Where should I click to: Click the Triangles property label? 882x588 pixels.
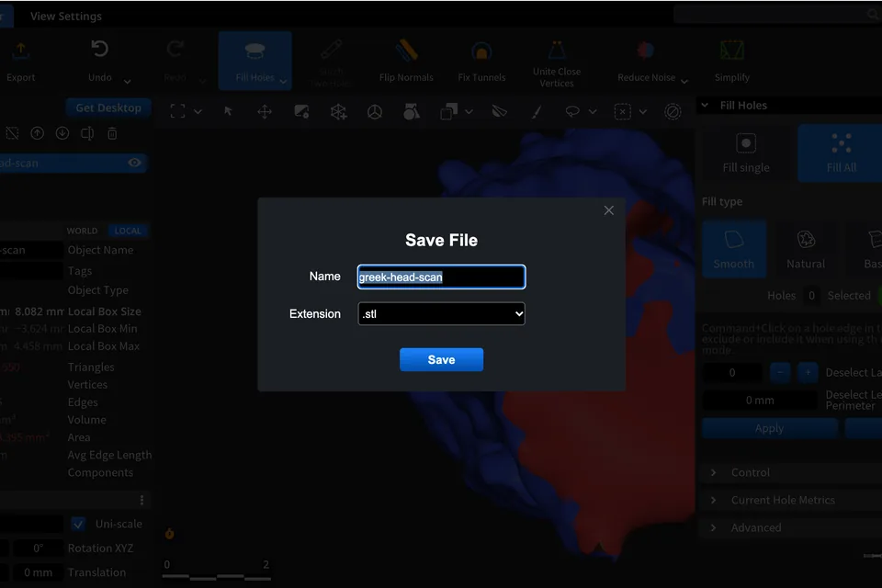click(91, 367)
